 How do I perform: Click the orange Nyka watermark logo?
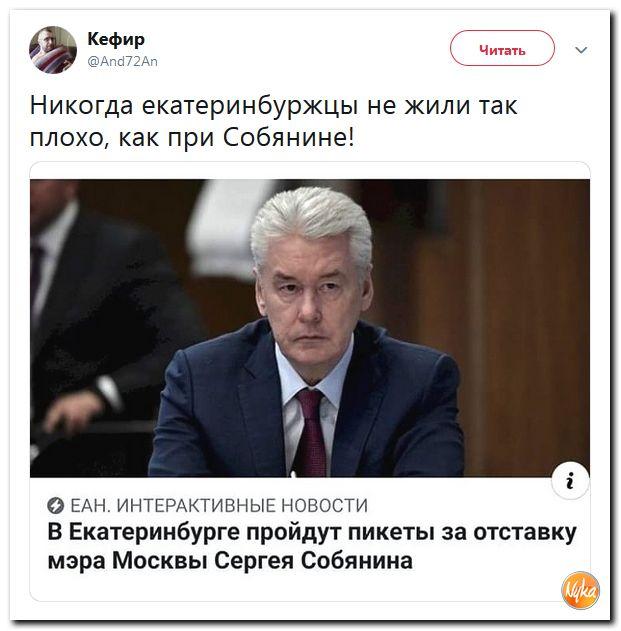click(x=580, y=590)
